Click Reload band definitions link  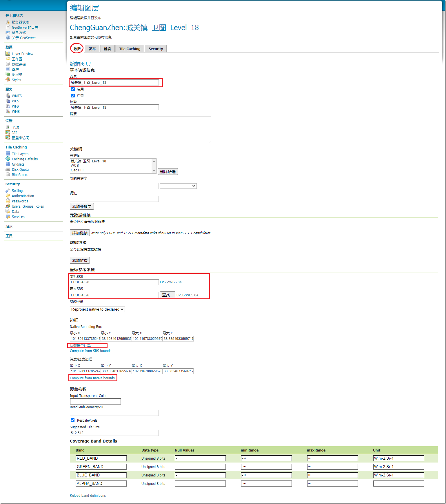point(88,496)
